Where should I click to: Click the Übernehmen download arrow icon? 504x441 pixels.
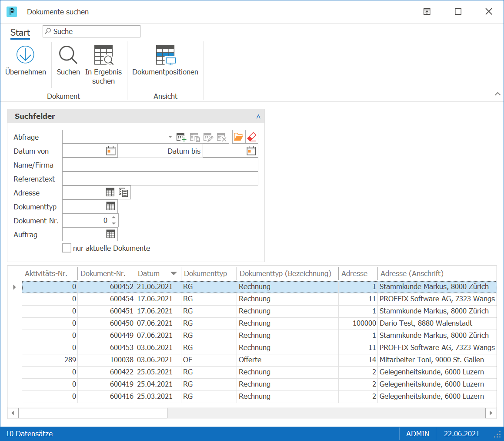point(25,55)
